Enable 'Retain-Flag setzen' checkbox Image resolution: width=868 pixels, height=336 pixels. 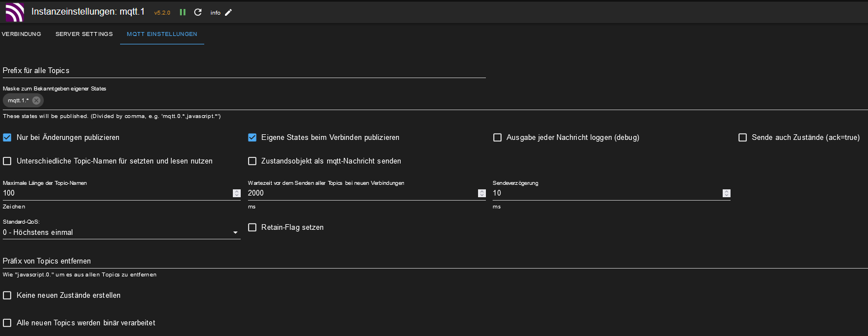tap(252, 228)
